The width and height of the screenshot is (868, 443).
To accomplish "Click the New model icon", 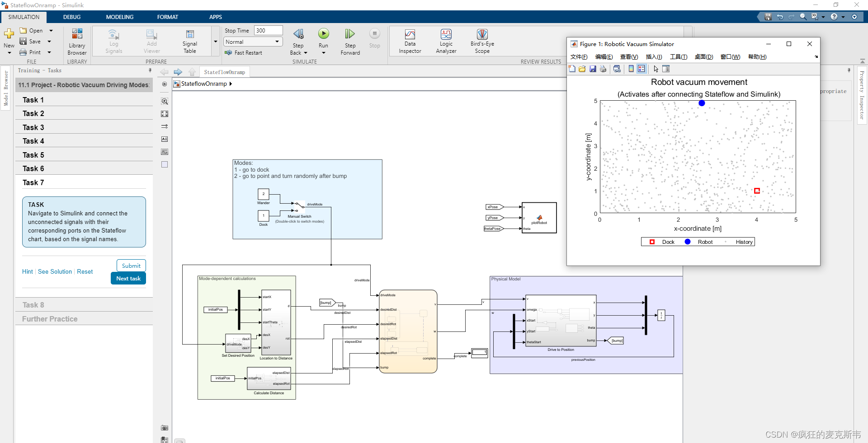I will pyautogui.click(x=9, y=34).
